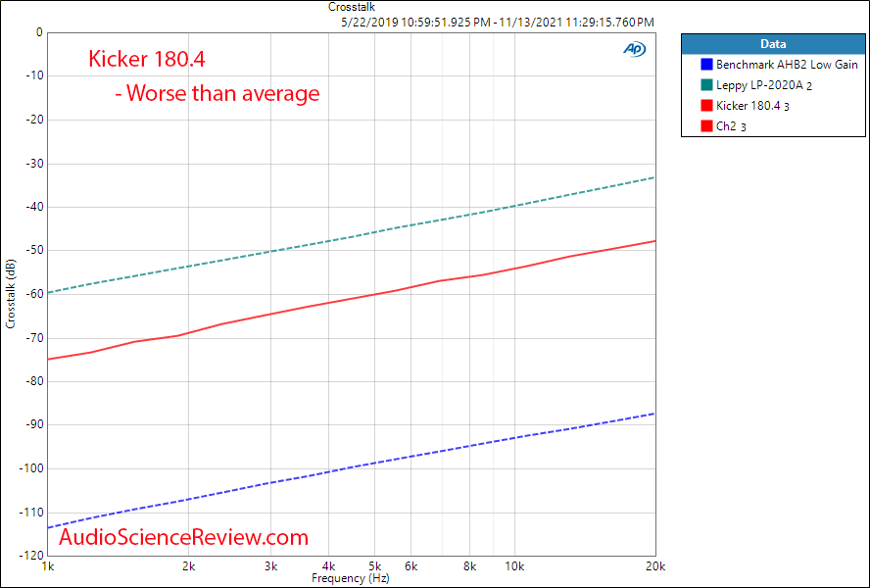Click the -70 dB tick label
The height and width of the screenshot is (588, 870).
(32, 338)
